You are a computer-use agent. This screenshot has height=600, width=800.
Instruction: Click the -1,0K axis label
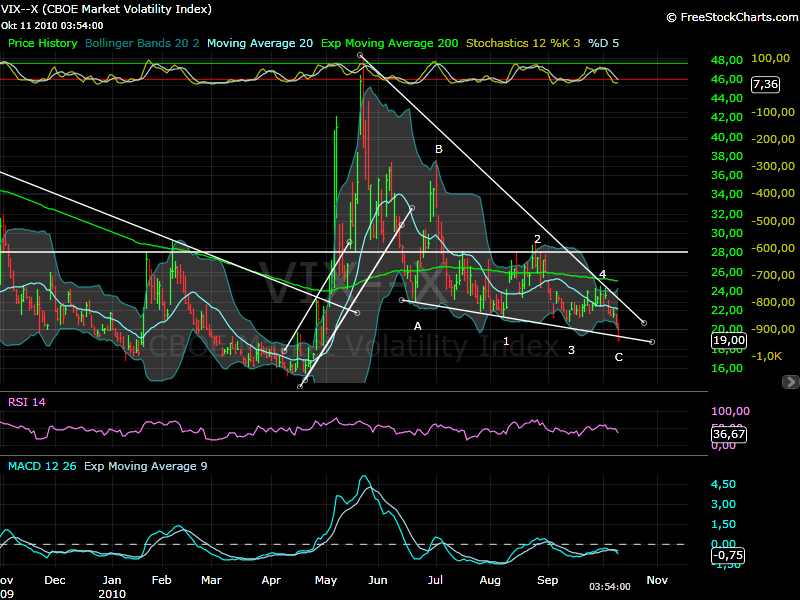[x=766, y=356]
